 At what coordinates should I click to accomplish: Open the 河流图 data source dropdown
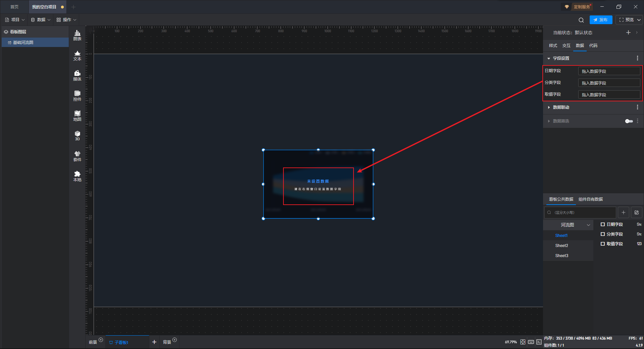(x=568, y=225)
